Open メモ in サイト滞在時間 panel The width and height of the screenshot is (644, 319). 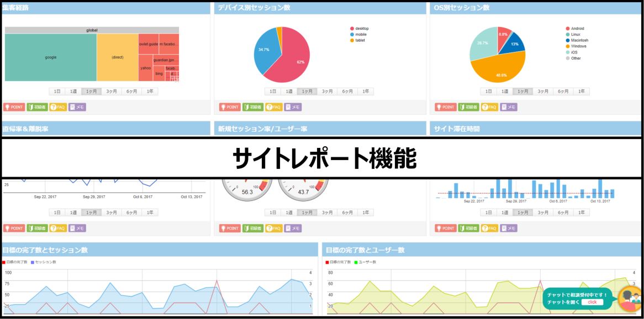tap(509, 228)
